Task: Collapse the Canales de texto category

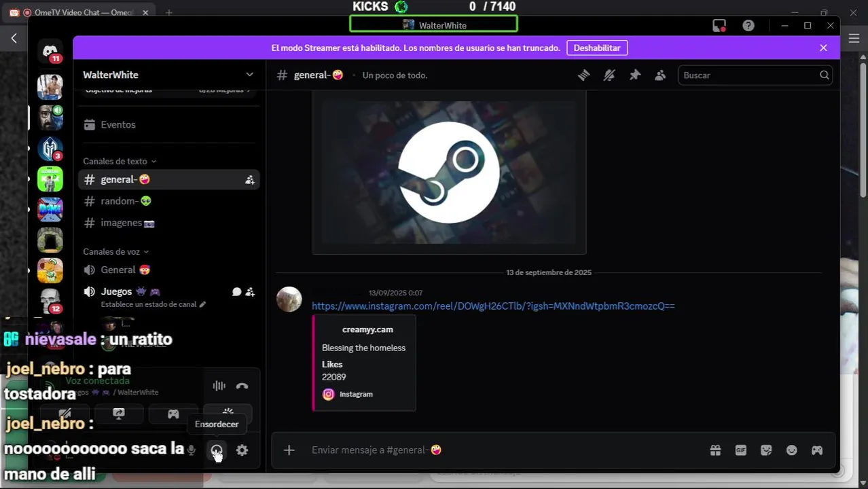Action: (120, 162)
